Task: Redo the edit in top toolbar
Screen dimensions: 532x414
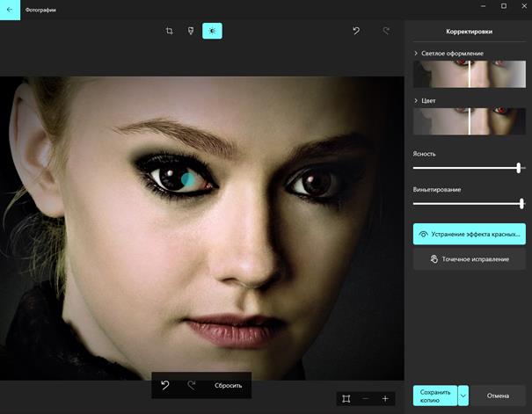Action: coord(386,31)
